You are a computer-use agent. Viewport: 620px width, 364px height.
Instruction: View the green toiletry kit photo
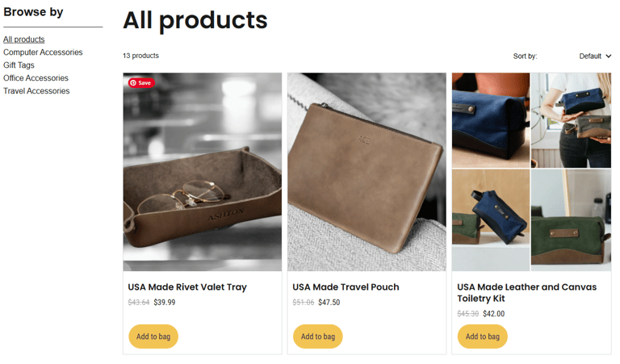point(571,220)
